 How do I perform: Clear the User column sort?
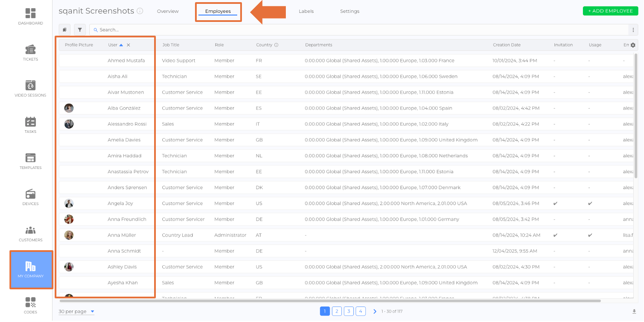click(128, 45)
